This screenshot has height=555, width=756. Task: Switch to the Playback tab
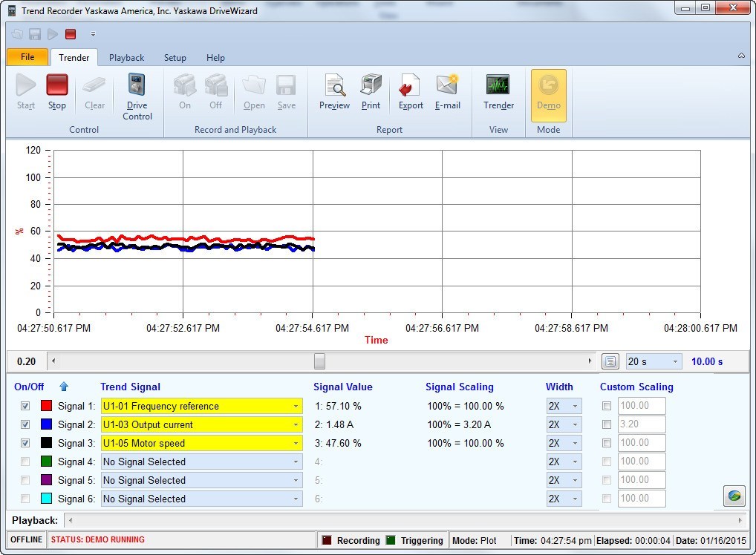tap(126, 58)
